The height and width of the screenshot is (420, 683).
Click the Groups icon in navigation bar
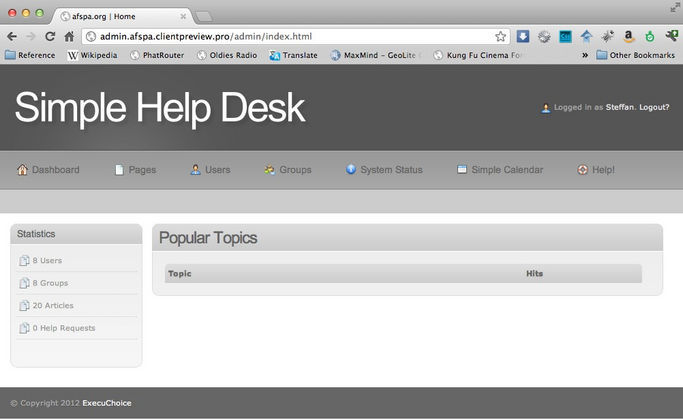[x=269, y=170]
